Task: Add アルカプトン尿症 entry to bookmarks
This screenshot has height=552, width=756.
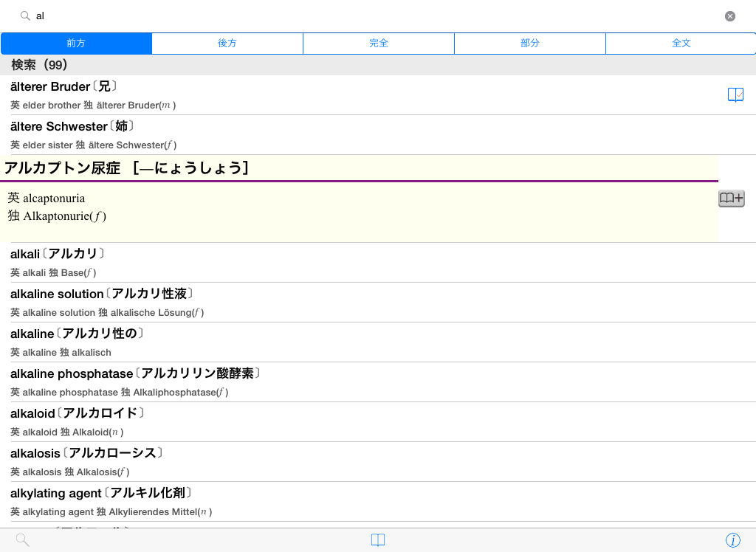Action: (731, 198)
